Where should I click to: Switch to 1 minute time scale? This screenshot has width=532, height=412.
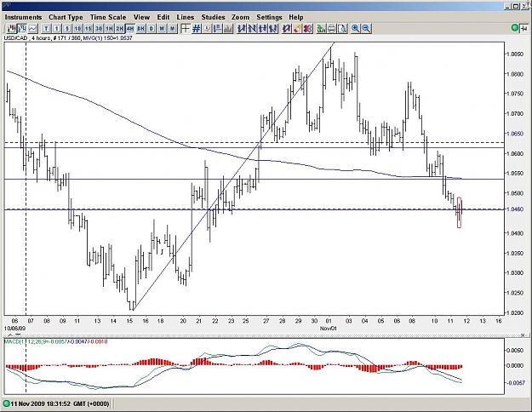[x=57, y=29]
